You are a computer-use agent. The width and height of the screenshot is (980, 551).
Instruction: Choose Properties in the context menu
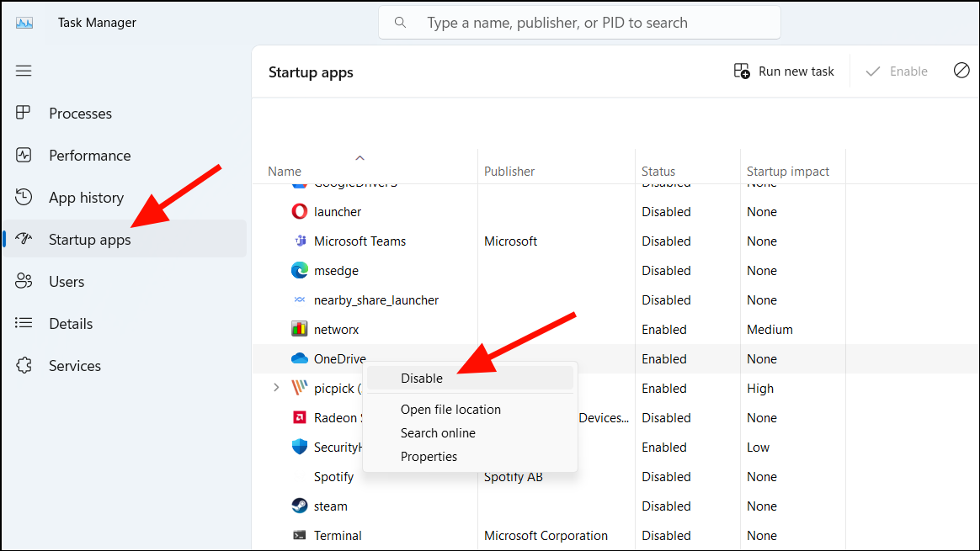pos(429,456)
